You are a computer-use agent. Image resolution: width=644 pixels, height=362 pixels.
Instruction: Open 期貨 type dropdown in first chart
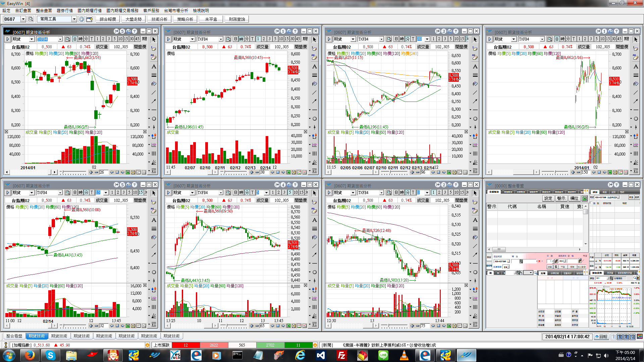(32, 39)
